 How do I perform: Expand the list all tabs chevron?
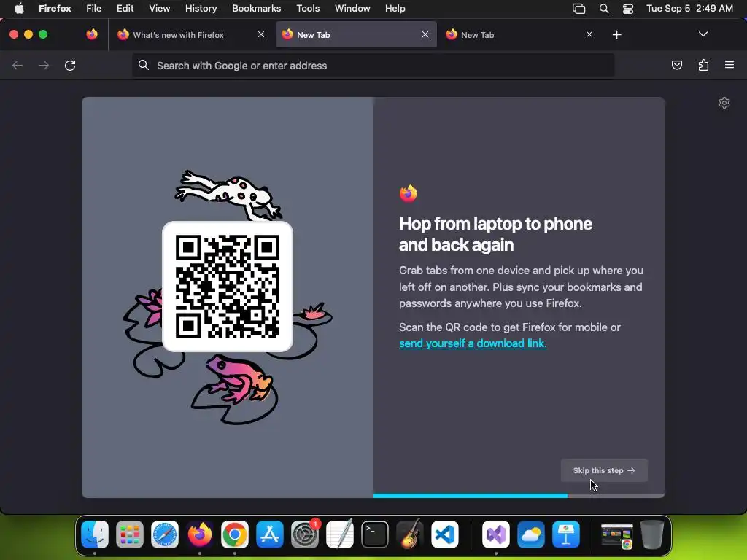[703, 34]
